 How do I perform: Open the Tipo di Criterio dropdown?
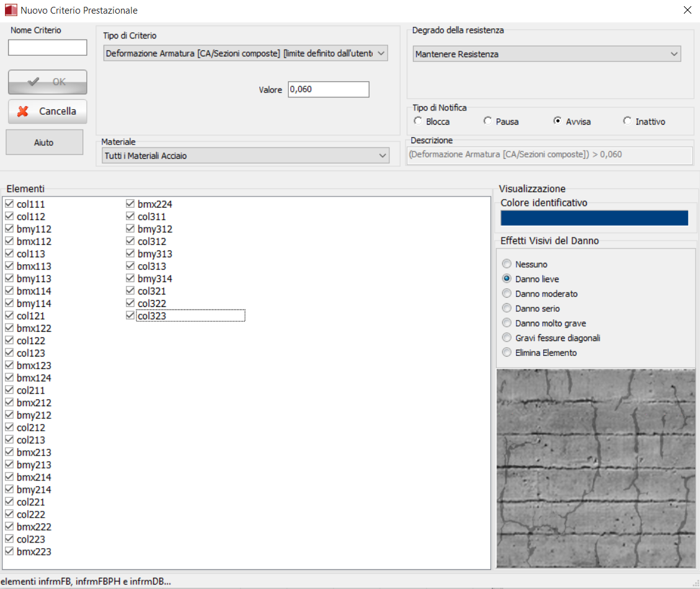click(246, 54)
